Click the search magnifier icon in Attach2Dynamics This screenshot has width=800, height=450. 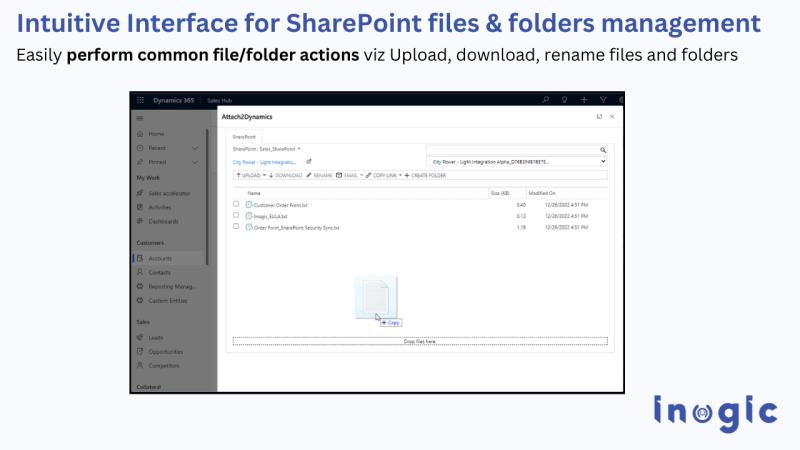(x=603, y=148)
